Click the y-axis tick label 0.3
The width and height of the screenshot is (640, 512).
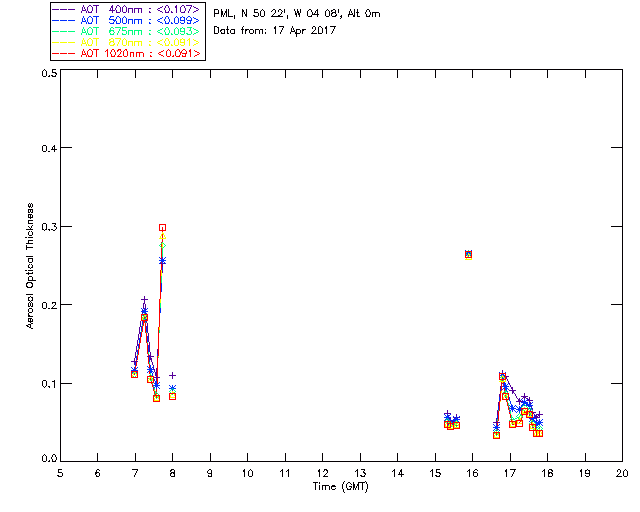coord(49,227)
